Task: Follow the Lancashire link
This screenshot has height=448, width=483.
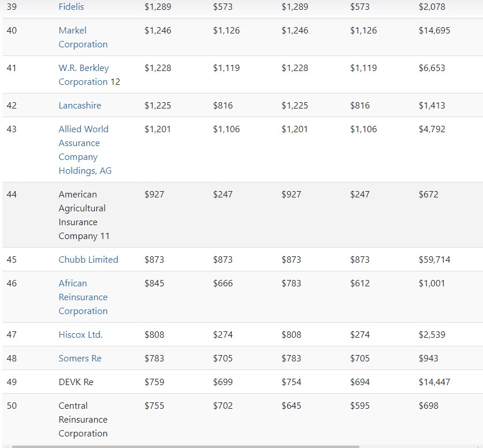Action: tap(80, 106)
